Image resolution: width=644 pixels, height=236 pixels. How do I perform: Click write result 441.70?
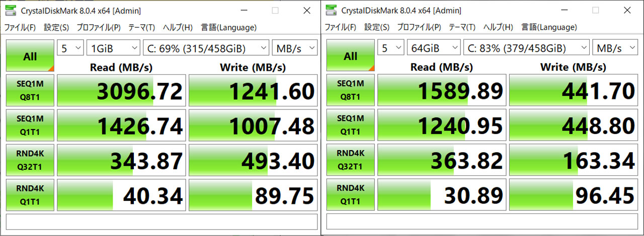coord(574,90)
